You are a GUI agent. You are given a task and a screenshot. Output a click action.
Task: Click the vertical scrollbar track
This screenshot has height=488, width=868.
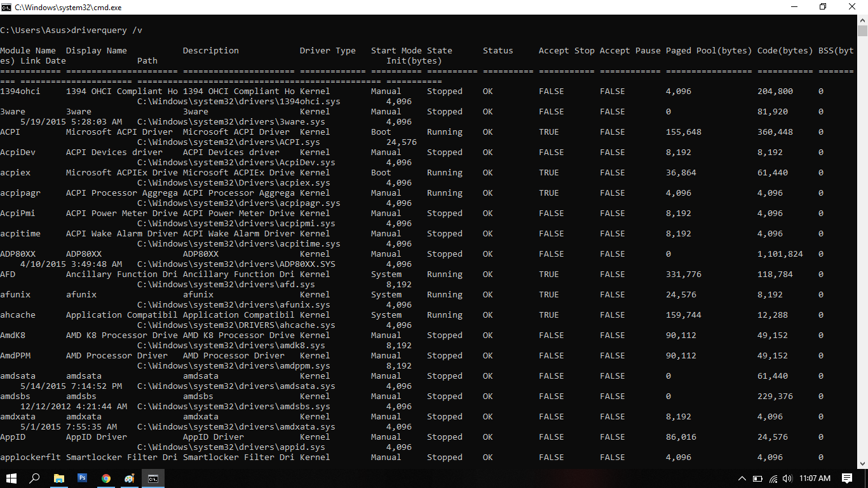[863, 254]
